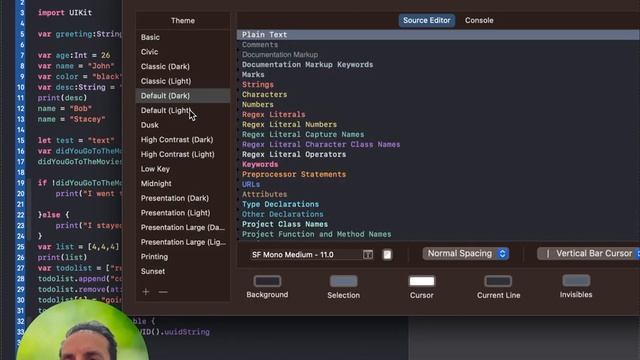Select the Type Declarations row
640x360 pixels.
[x=438, y=204]
